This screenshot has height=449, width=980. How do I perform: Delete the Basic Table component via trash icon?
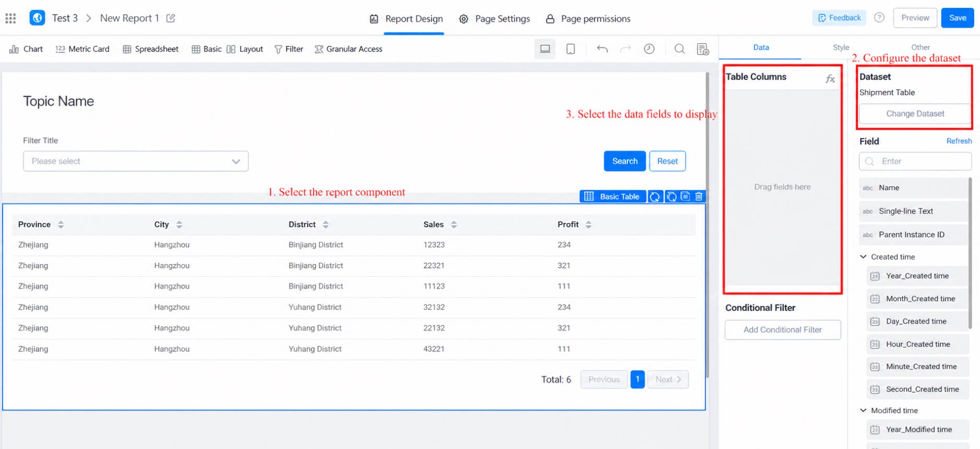click(x=699, y=196)
